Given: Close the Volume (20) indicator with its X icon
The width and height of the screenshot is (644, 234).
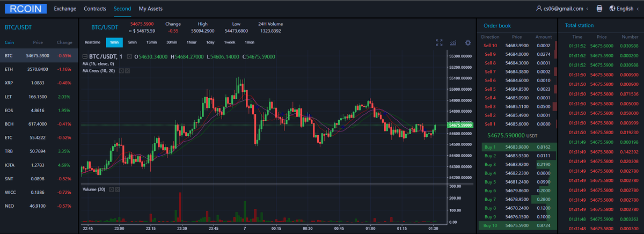Looking at the screenshot, I should [x=118, y=189].
